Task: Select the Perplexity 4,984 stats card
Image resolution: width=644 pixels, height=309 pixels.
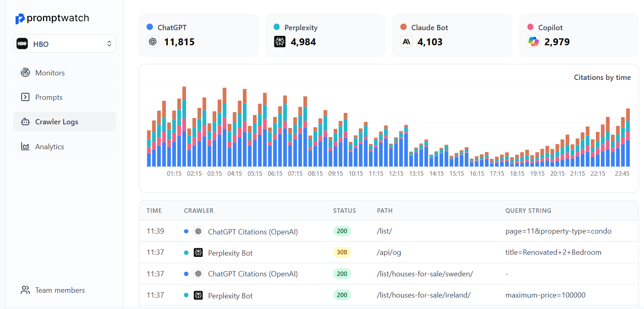Action: point(325,35)
